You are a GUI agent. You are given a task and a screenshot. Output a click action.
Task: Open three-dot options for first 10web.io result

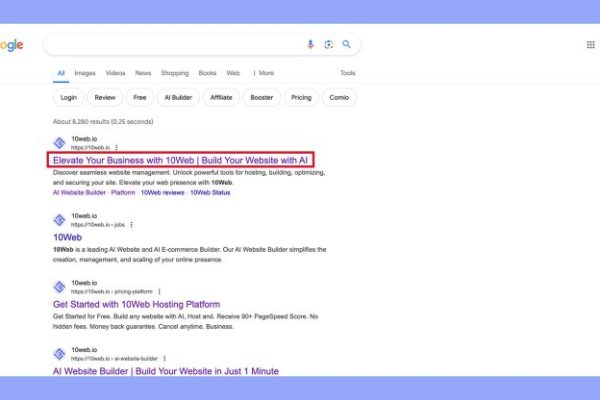(x=116, y=147)
